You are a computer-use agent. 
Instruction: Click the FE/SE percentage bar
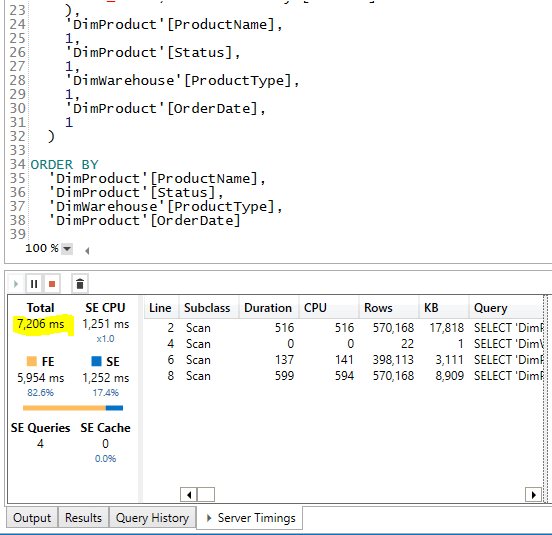point(73,408)
